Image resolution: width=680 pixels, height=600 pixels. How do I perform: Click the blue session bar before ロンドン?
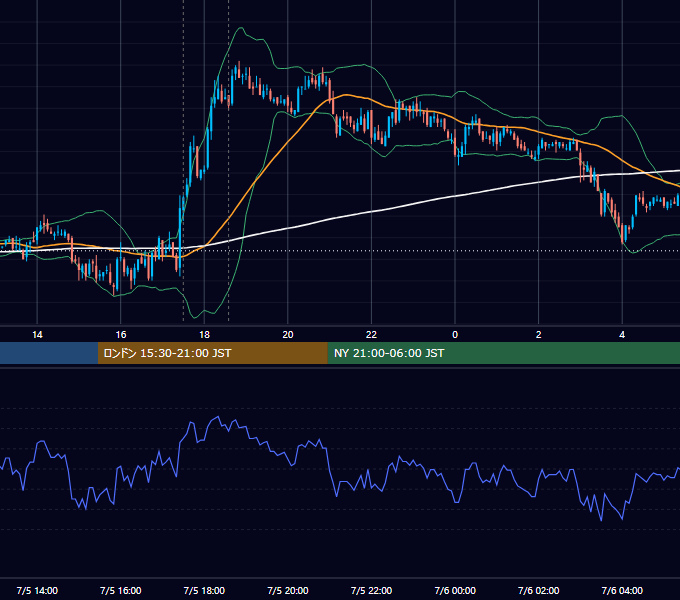pyautogui.click(x=49, y=353)
